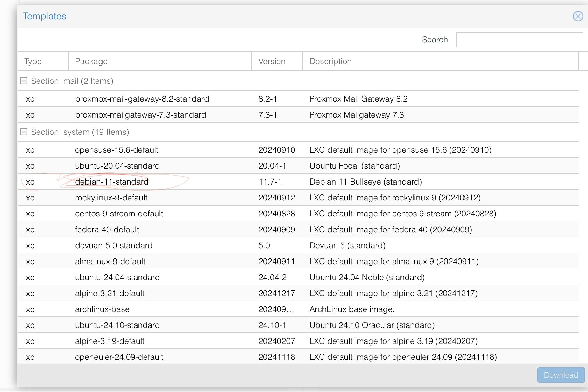
Task: Click Ubuntu Focal (standard) description
Action: click(354, 166)
